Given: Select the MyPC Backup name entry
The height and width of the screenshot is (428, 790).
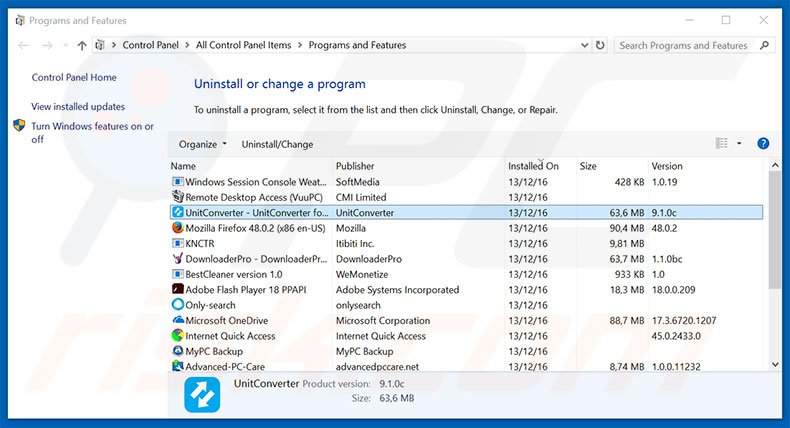Looking at the screenshot, I should [214, 351].
